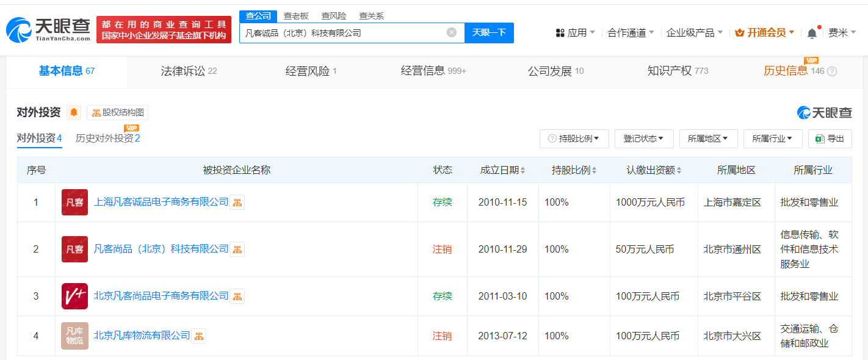Open the 北京凡库物流有限公司 link
Screen dimensions: 868x360
tap(142, 336)
